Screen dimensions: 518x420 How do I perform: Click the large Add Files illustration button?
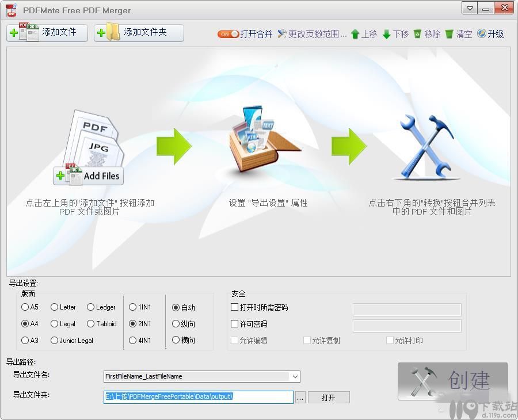click(88, 175)
